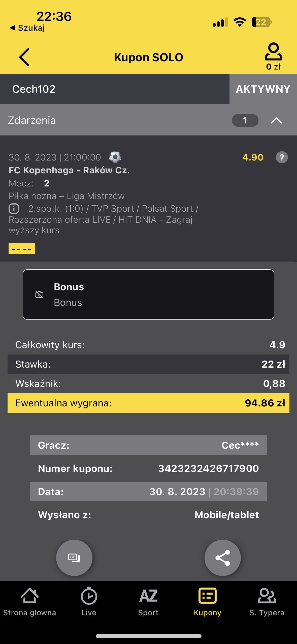Open the S. Typera tab
This screenshot has width=297, height=644.
click(x=267, y=602)
